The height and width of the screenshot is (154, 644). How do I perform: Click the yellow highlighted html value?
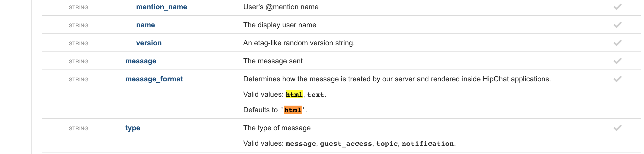point(294,95)
